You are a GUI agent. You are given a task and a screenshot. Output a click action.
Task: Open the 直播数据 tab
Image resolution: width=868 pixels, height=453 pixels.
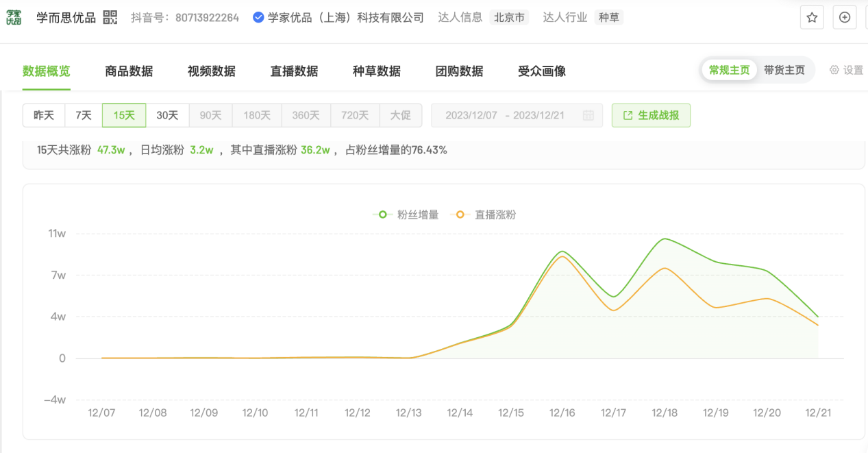(x=294, y=71)
